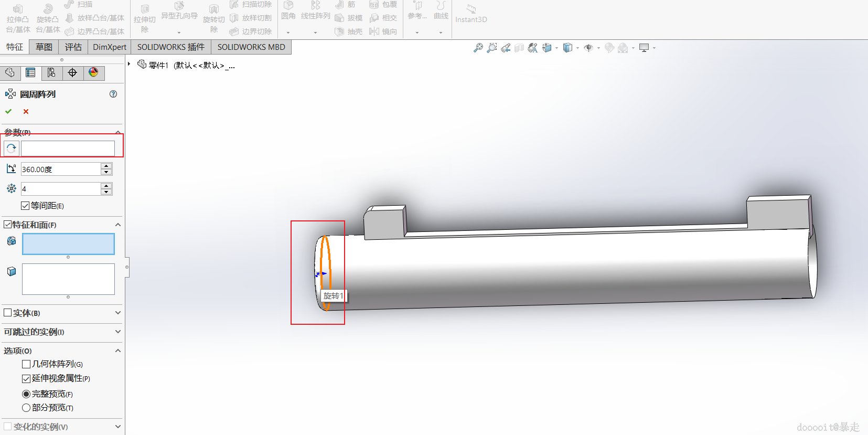The width and height of the screenshot is (868, 435).
Task: Switch to the 草图 tab
Action: [44, 47]
